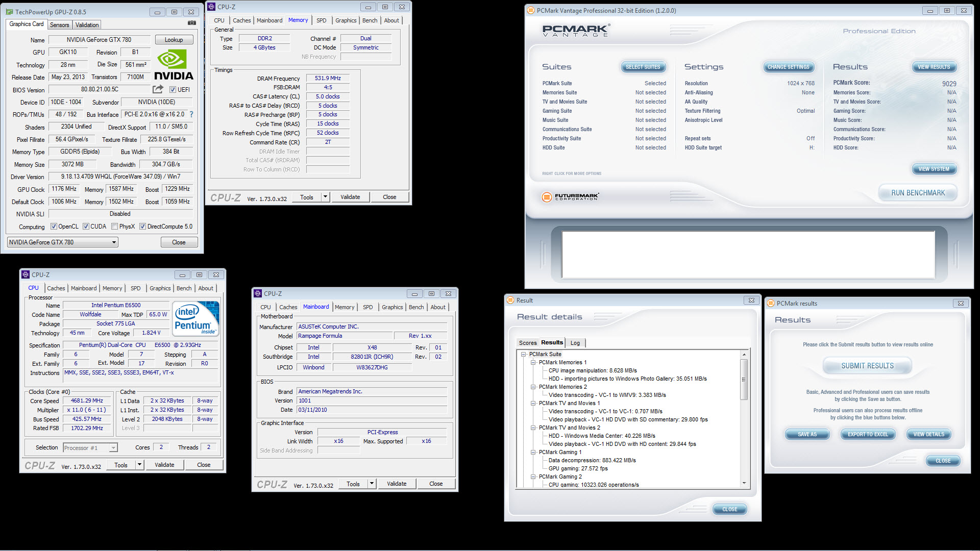Click the PCMark results window title icon

click(771, 304)
